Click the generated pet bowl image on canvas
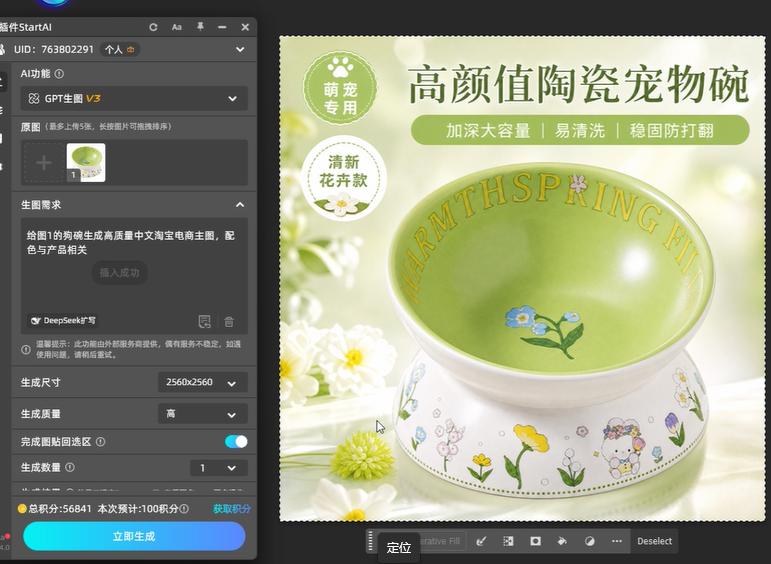Screen dimensions: 771x564 point(522,278)
